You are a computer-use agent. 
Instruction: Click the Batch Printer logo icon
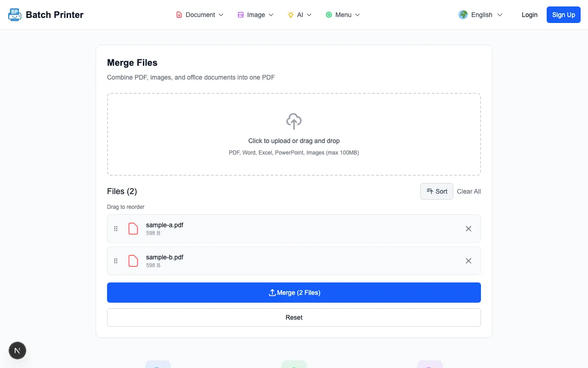pyautogui.click(x=15, y=15)
